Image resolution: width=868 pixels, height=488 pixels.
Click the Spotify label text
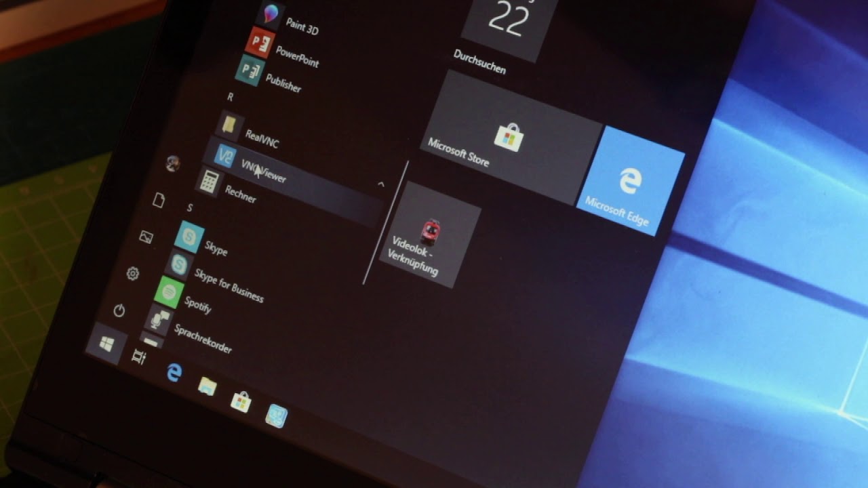tap(197, 305)
